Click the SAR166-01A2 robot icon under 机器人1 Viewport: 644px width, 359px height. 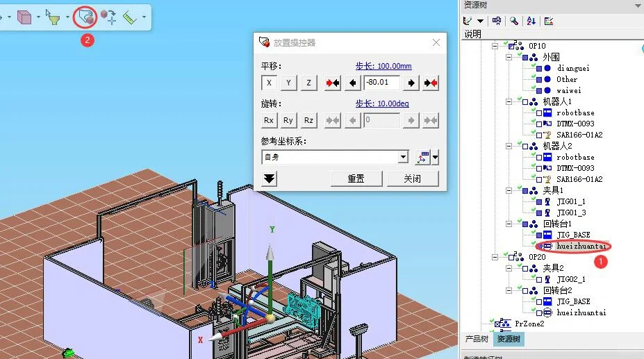547,135
